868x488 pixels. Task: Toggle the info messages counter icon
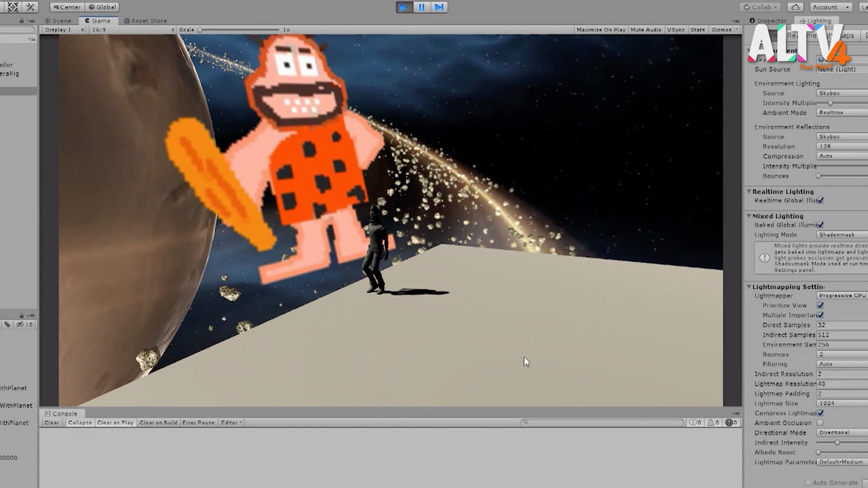click(695, 422)
